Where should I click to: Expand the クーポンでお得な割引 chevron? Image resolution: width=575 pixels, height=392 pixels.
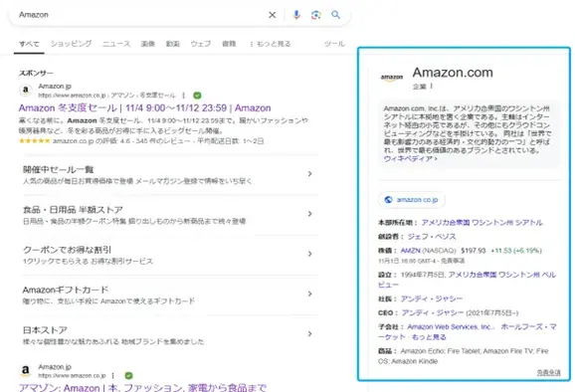pyautogui.click(x=309, y=254)
